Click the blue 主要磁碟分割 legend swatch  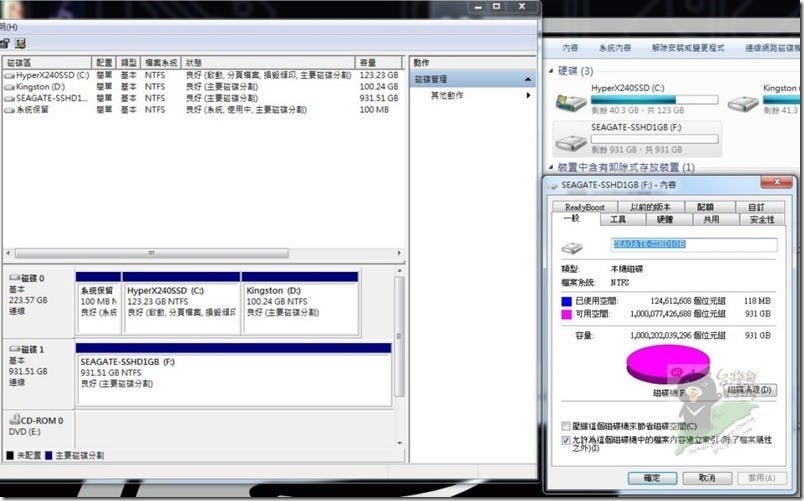tap(49, 455)
